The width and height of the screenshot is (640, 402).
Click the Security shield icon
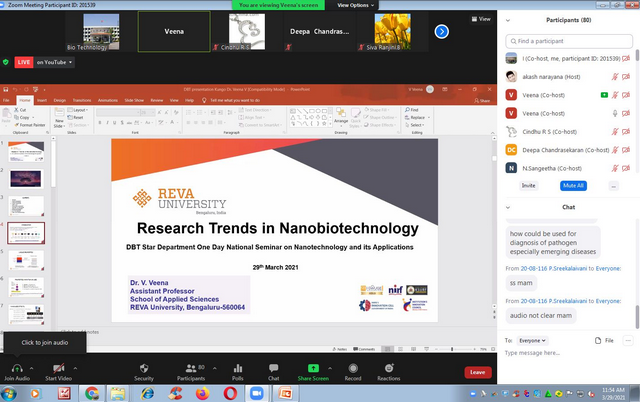[x=144, y=369]
